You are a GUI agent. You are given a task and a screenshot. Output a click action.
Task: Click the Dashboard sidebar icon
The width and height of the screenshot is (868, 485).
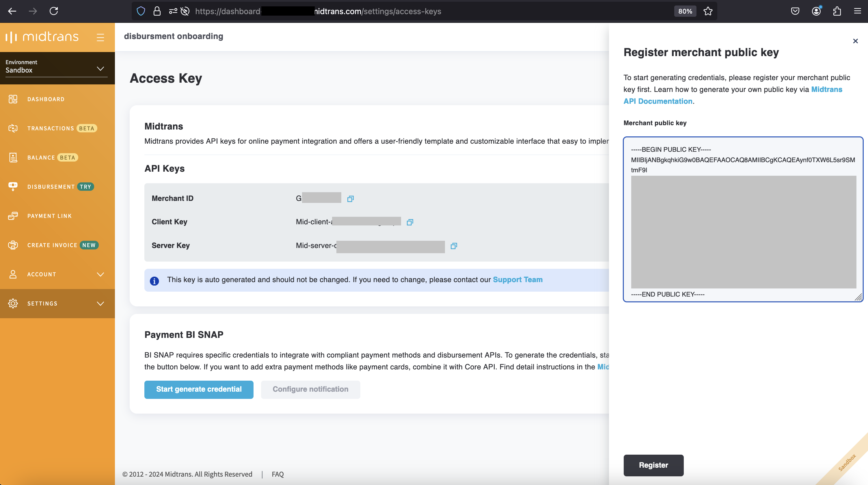pos(13,99)
